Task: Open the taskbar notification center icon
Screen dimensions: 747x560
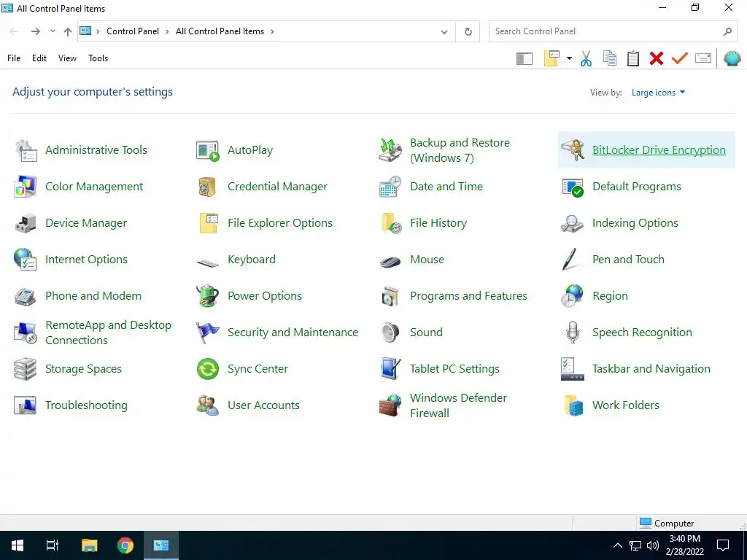Action: (x=723, y=545)
